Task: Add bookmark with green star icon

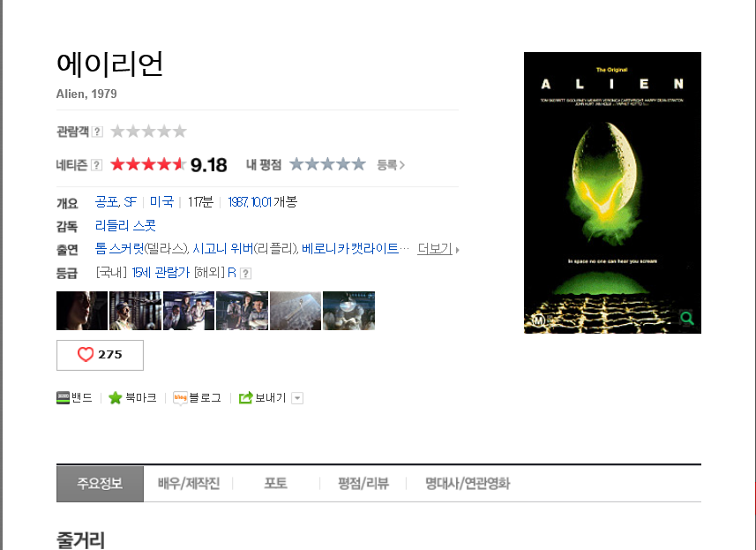Action: coord(115,398)
